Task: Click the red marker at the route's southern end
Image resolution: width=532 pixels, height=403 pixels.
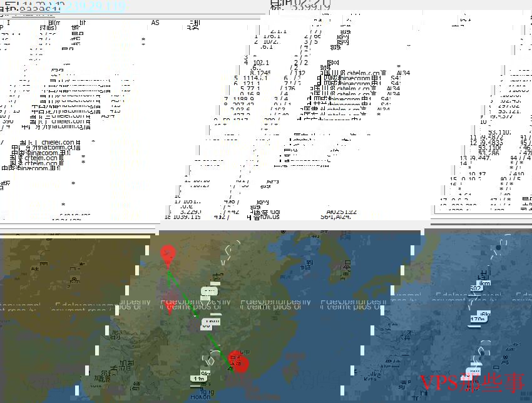Action: pos(241,364)
